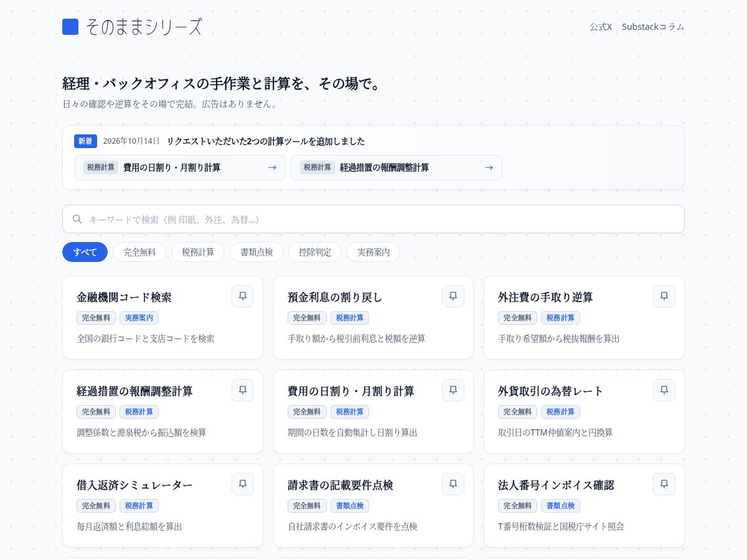Pin the 外貨取引の為替レート card
The width and height of the screenshot is (747, 560).
pyautogui.click(x=664, y=390)
